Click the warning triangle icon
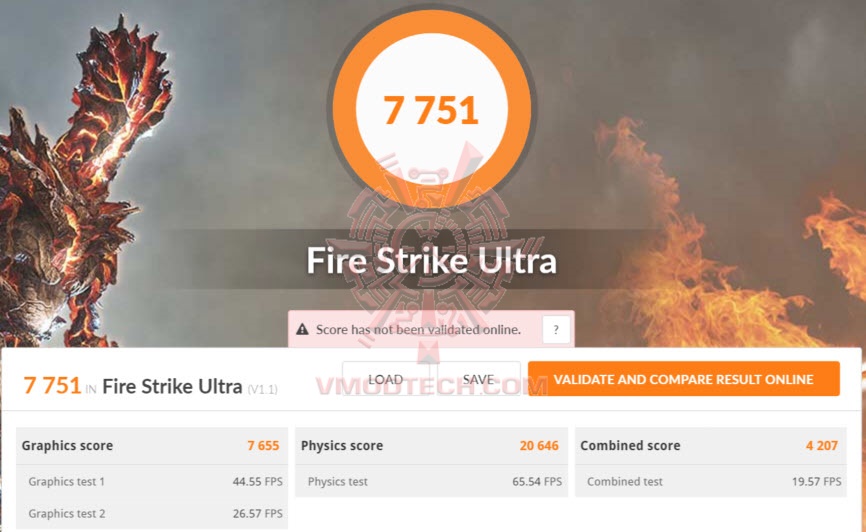This screenshot has width=866, height=532. click(302, 330)
